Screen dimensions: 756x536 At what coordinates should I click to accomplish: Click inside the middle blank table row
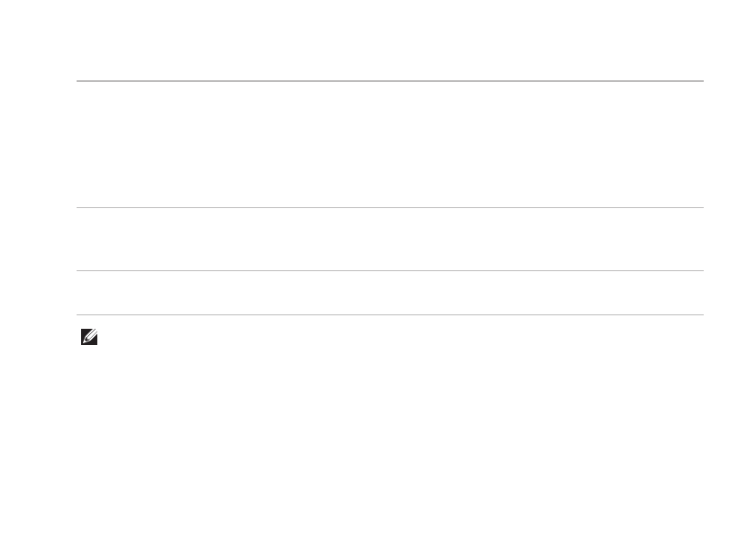pos(388,240)
